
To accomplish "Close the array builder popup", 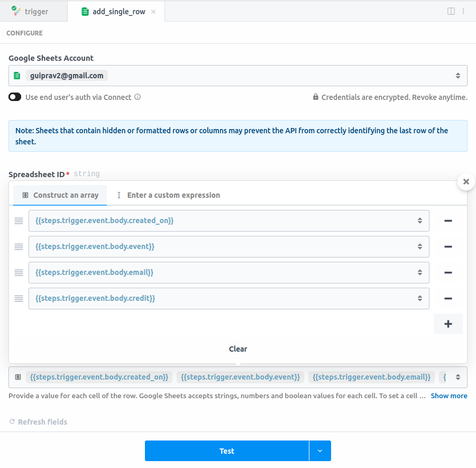I will (x=466, y=182).
